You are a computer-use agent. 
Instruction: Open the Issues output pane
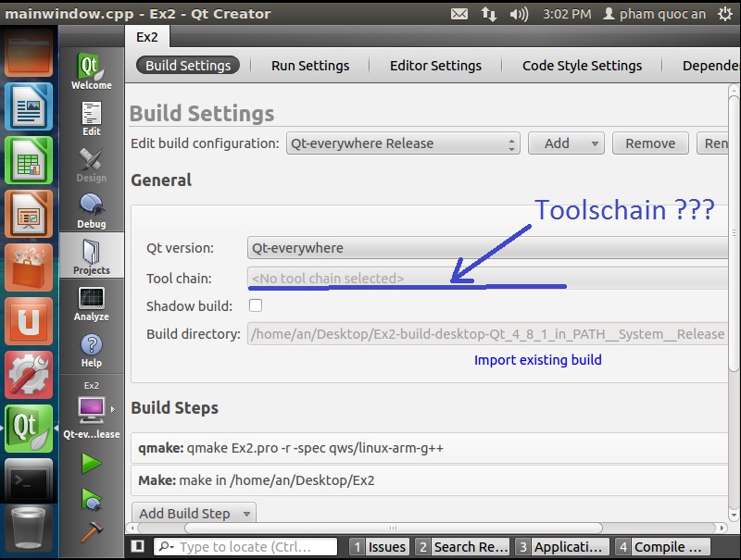click(380, 547)
